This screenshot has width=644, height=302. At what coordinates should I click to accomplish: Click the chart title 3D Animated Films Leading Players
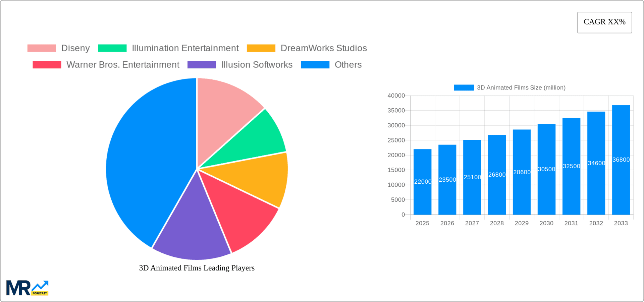197,268
